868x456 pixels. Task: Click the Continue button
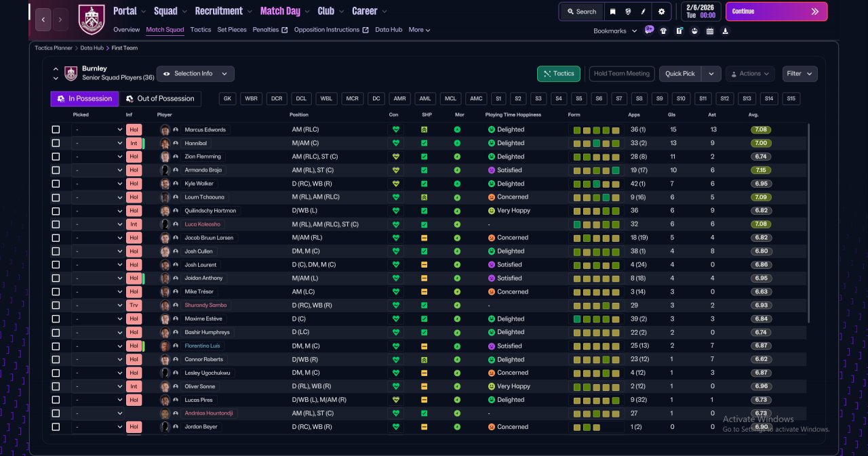pyautogui.click(x=776, y=12)
